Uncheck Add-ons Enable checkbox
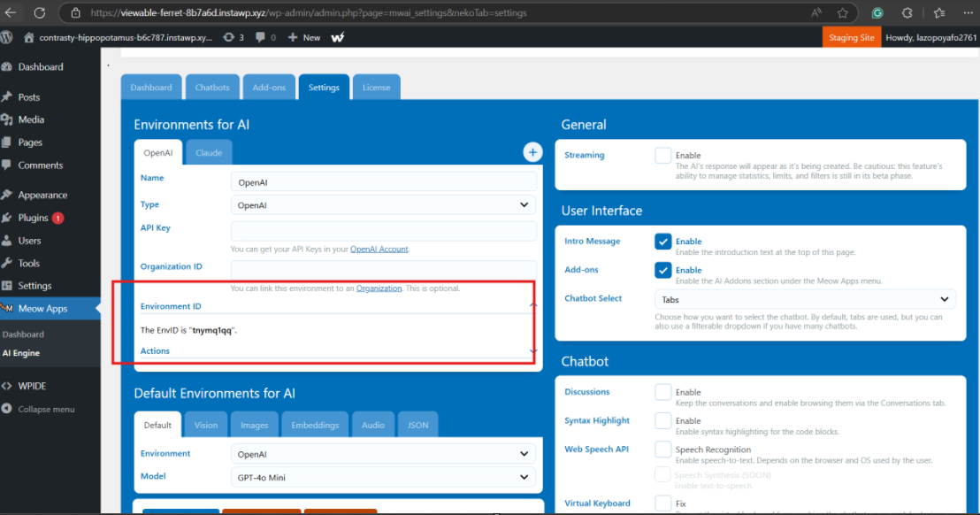The width and height of the screenshot is (980, 515). pyautogui.click(x=662, y=270)
